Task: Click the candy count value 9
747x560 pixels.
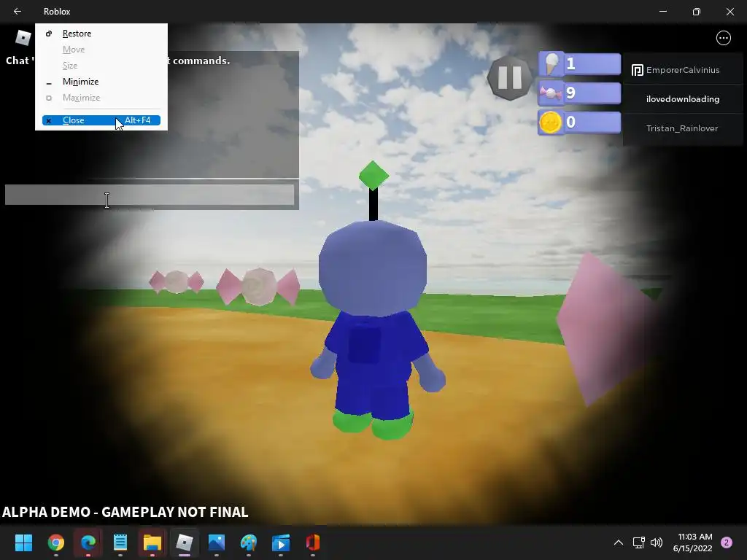Action: click(x=570, y=93)
